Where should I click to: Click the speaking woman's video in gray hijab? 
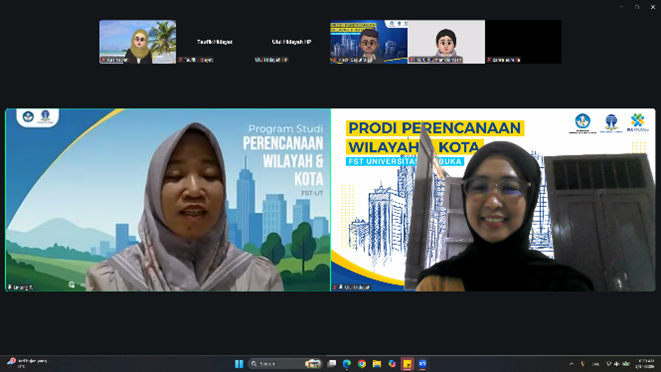pyautogui.click(x=168, y=200)
